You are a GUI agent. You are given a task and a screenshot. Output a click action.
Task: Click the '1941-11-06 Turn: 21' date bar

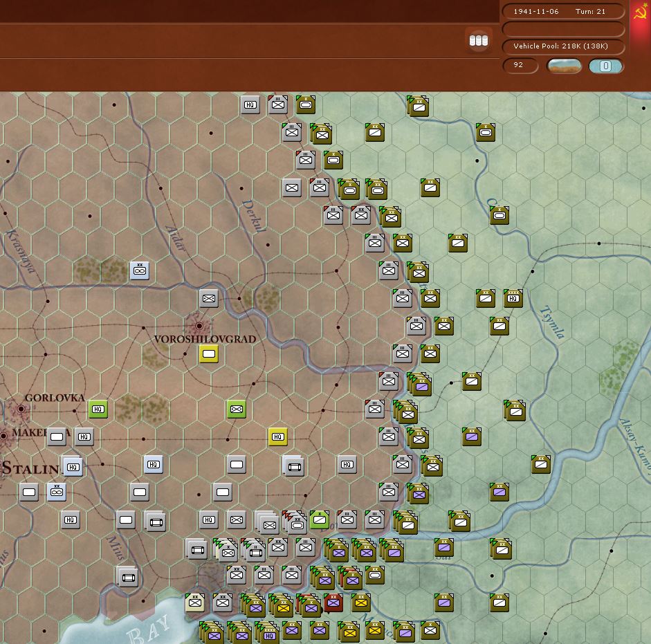563,11
